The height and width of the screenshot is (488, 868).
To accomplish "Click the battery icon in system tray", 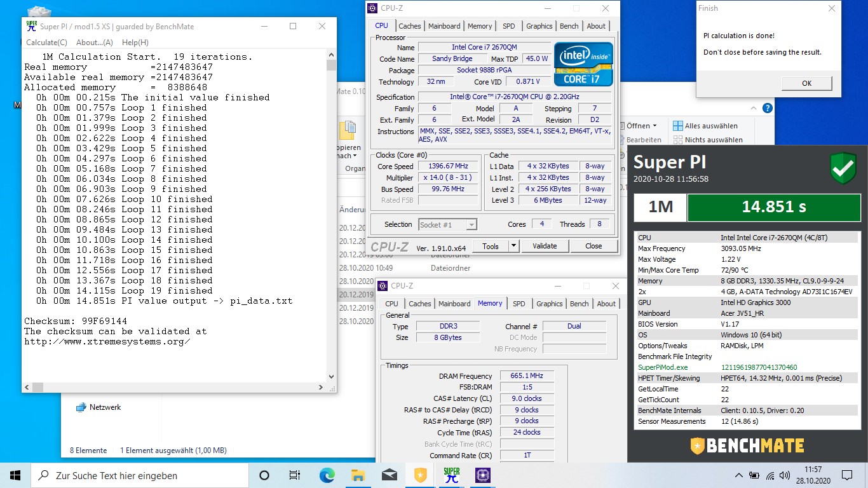I will [x=754, y=475].
